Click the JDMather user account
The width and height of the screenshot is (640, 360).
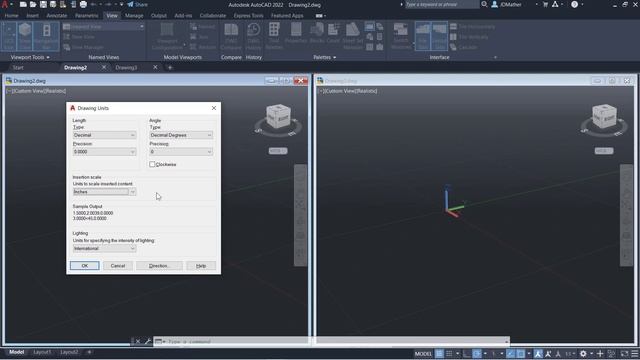tap(507, 4)
